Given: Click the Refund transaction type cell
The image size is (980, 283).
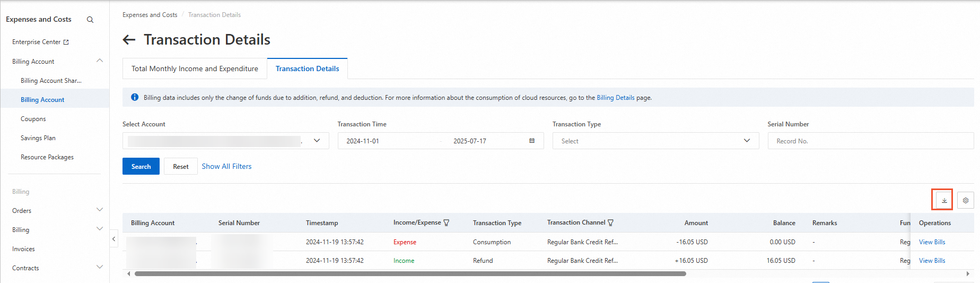Looking at the screenshot, I should pos(483,261).
